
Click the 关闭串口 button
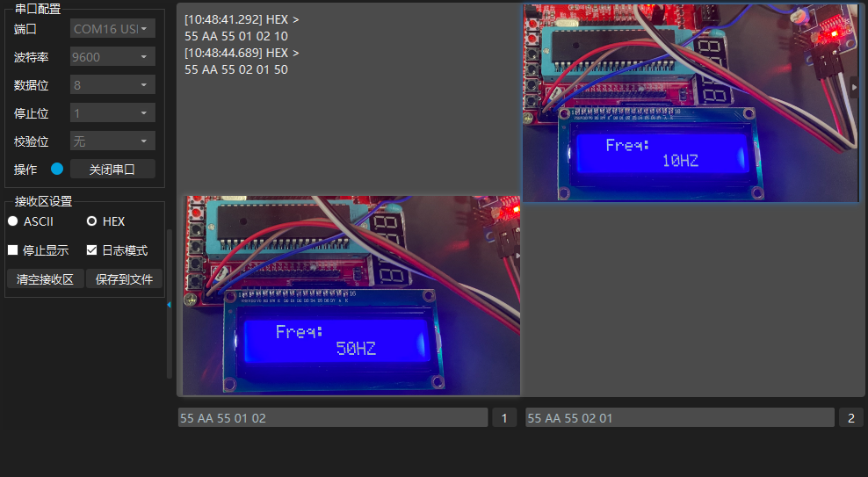(x=112, y=170)
